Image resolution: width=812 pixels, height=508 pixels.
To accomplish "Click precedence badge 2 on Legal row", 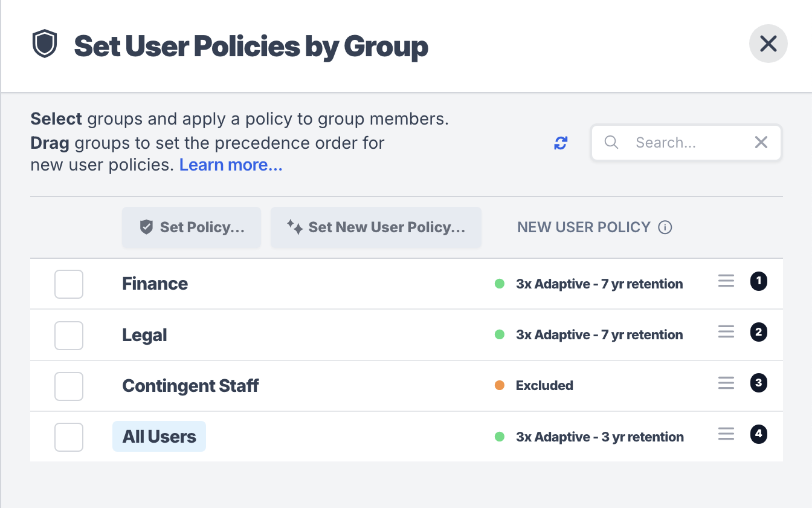I will (759, 332).
